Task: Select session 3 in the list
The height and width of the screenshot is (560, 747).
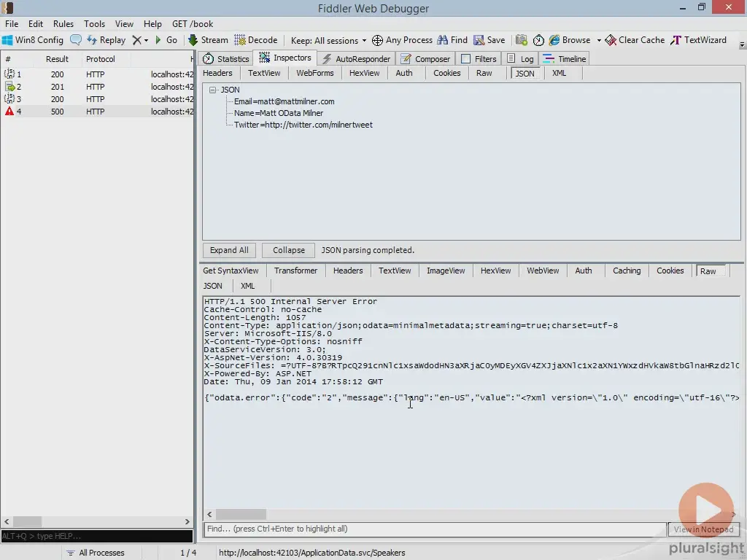Action: (x=97, y=99)
